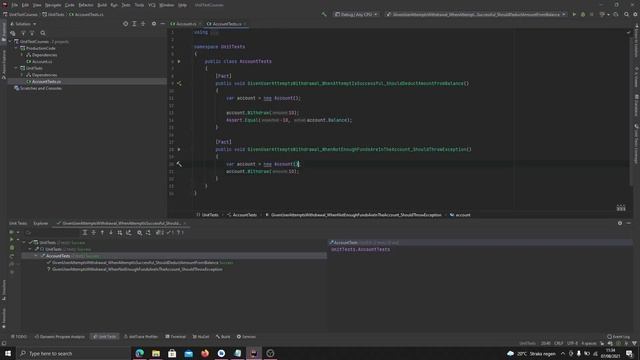The image size is (640, 360).
Task: Click the run-class gutter icon beside AccountTests
Action: [x=179, y=62]
